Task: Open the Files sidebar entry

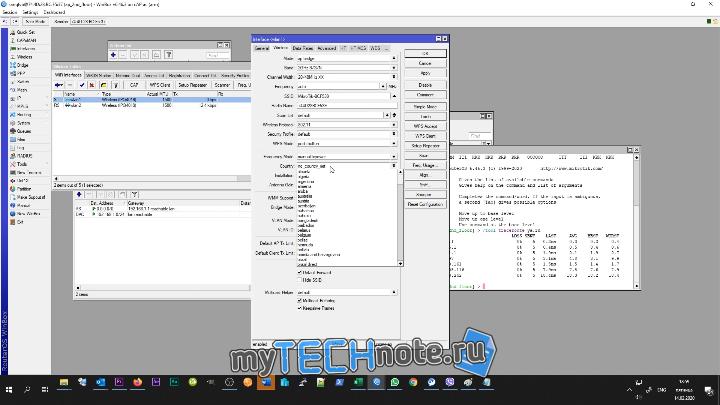Action: (x=21, y=140)
